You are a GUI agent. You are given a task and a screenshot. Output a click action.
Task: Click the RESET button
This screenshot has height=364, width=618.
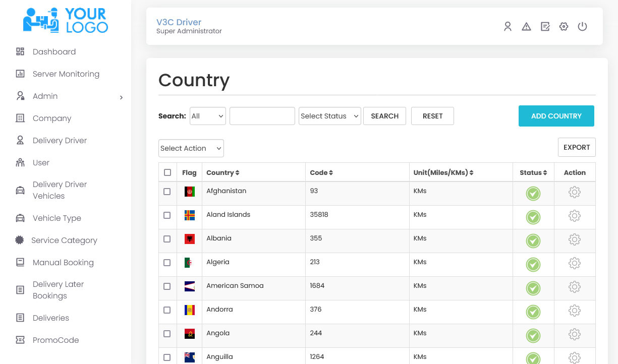pos(432,116)
